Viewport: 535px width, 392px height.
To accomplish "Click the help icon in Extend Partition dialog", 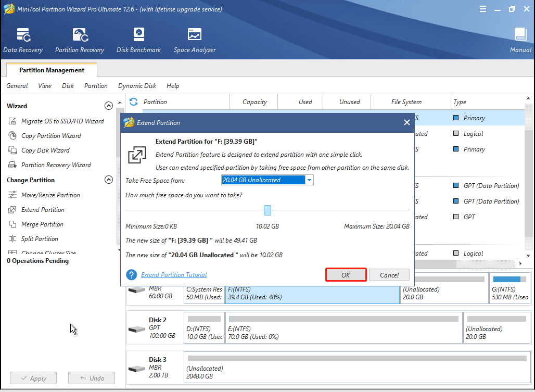I will point(131,275).
